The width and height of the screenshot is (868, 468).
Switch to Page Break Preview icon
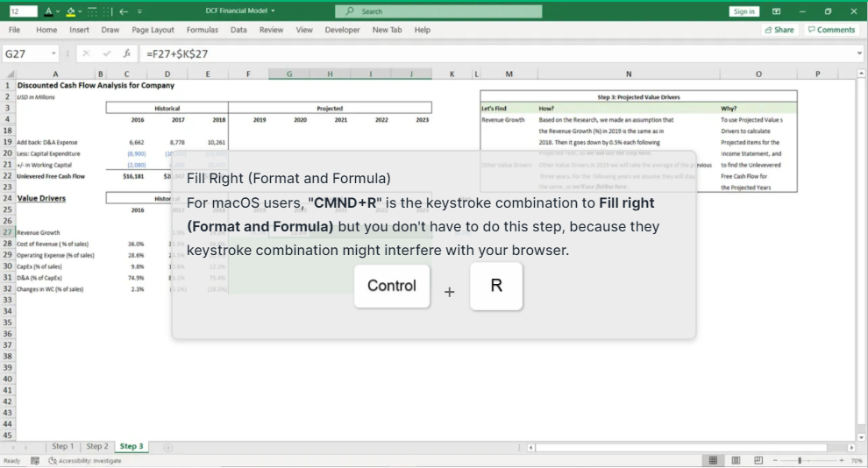coord(758,460)
